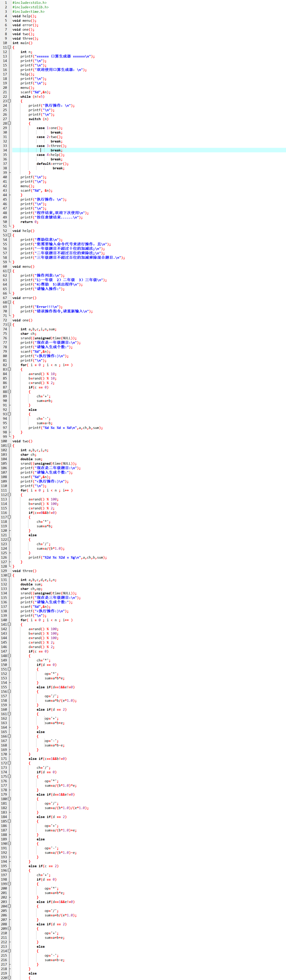The image size is (286, 980).
Task: Click the #include<stdlib.h> line
Action: point(30,7)
